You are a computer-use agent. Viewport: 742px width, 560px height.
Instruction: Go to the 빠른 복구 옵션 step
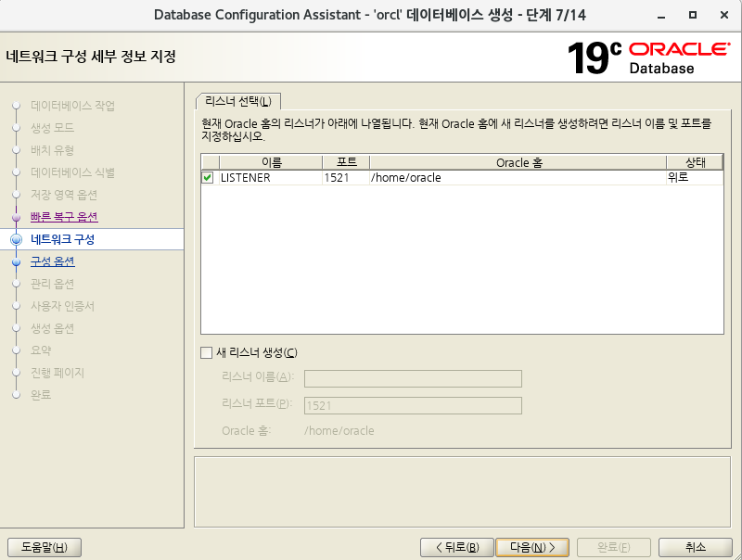(x=64, y=217)
